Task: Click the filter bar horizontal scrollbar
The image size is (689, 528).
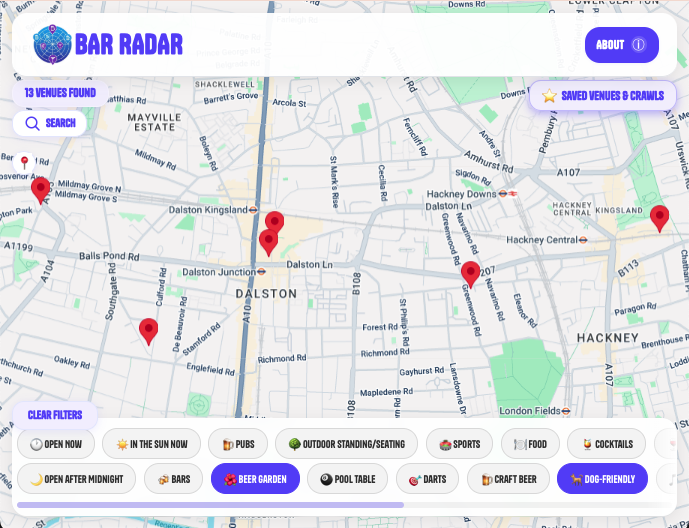Action: click(210, 505)
